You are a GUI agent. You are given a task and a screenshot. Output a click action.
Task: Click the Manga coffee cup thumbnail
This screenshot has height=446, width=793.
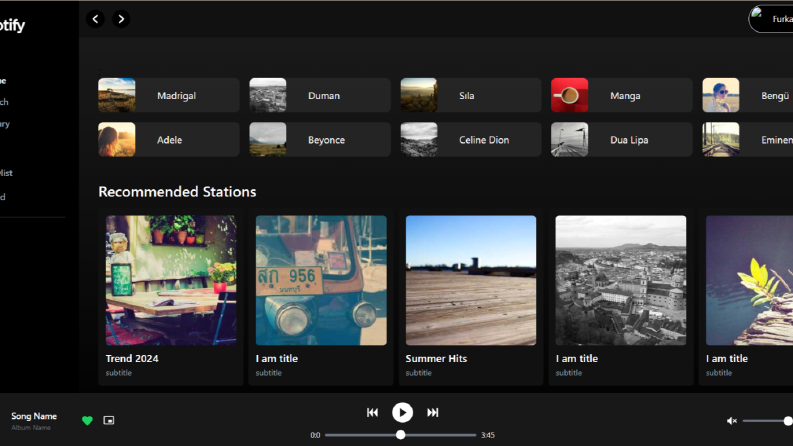pos(569,95)
